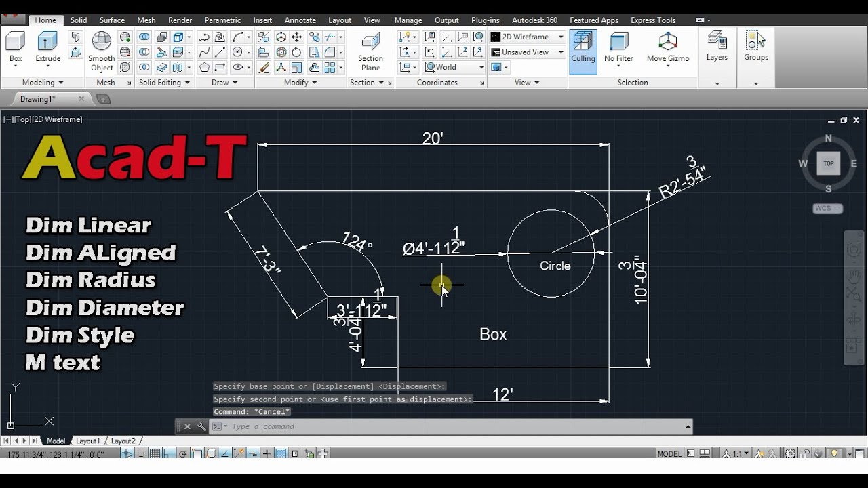
Task: Click the new drawing tab plus button
Action: click(x=103, y=99)
